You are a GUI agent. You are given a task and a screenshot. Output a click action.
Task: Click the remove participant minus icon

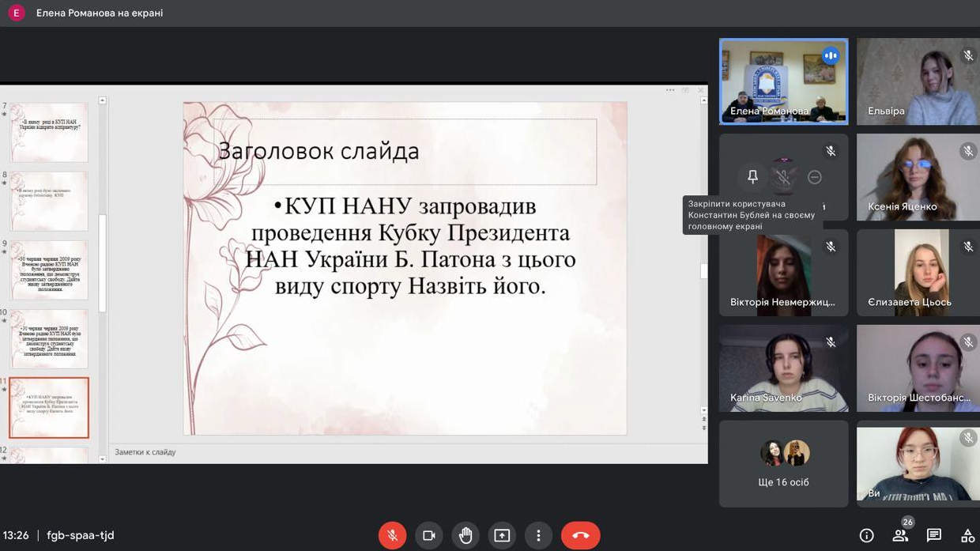815,177
